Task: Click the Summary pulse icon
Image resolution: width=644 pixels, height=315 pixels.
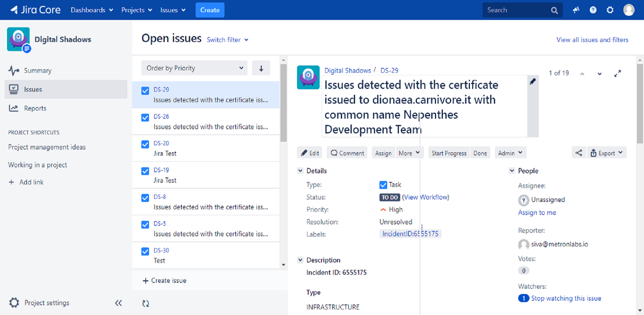Action: pos(14,70)
